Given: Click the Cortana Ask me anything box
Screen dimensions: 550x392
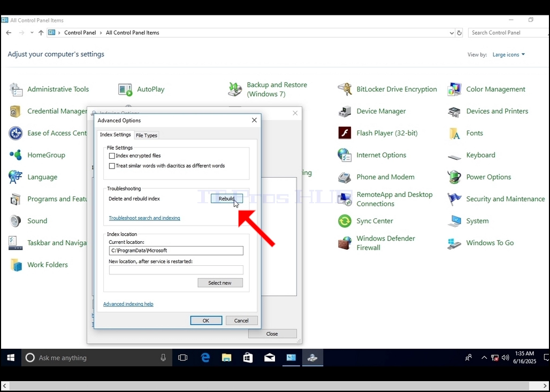Looking at the screenshot, I should (x=97, y=358).
